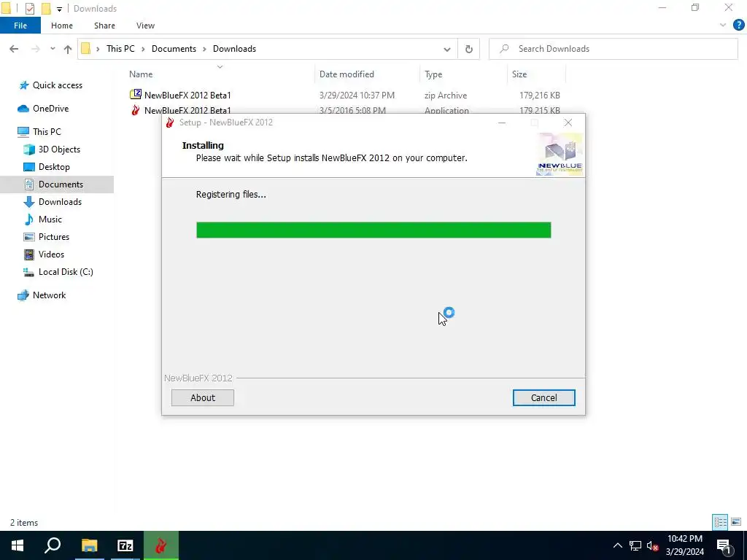Switch to details view layout icon
The height and width of the screenshot is (560, 747).
coord(720,522)
